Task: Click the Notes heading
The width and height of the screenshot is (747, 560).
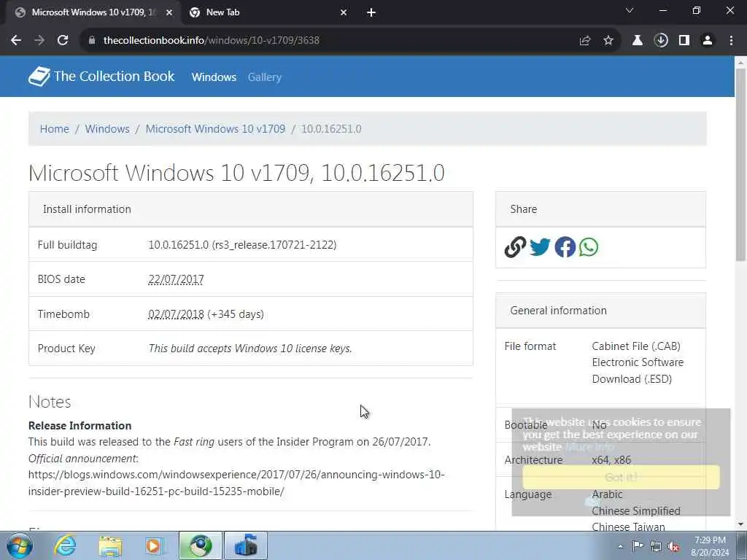Action: point(50,402)
